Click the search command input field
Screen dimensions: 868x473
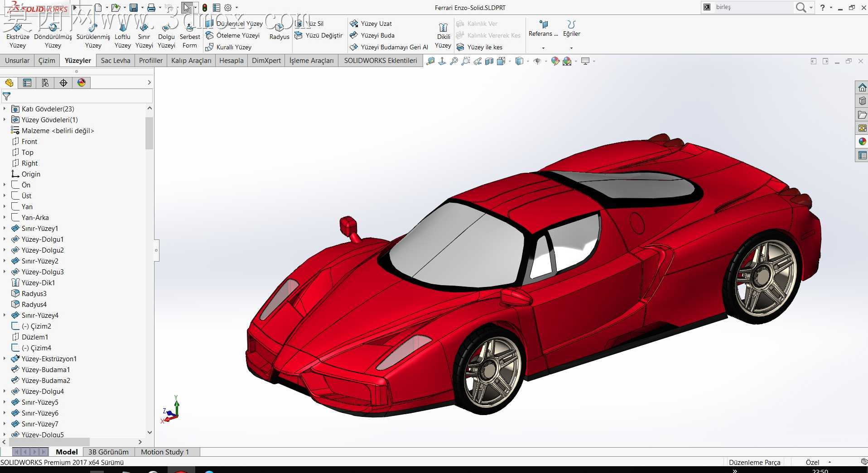(x=753, y=7)
